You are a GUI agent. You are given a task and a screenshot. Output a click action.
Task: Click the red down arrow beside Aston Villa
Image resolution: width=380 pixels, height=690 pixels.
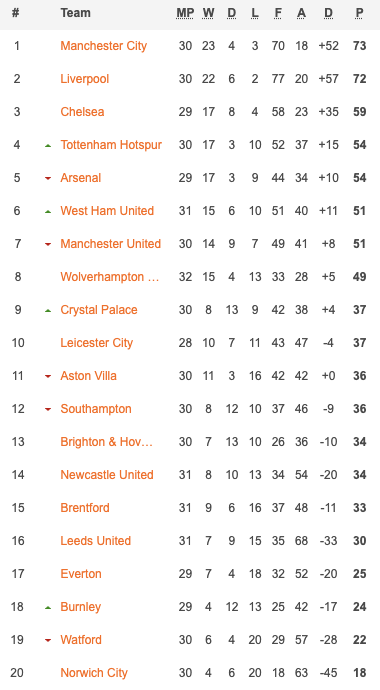tap(48, 376)
